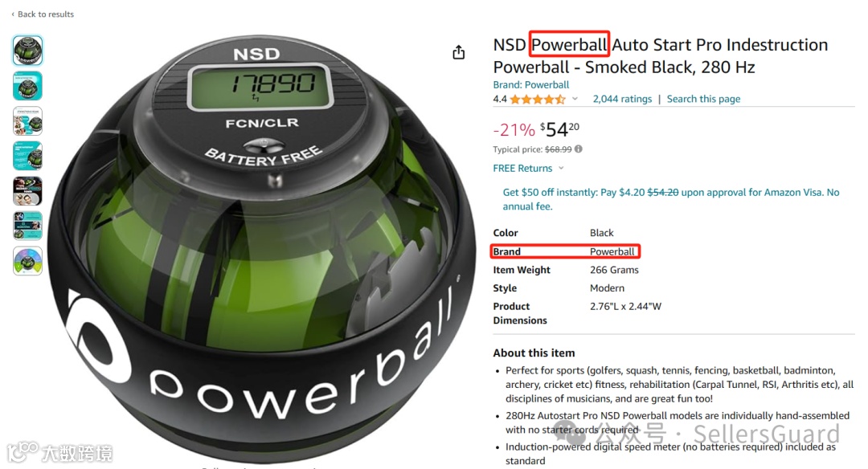This screenshot has width=868, height=469.
Task: Click the 4.4 star rating icons
Action: pyautogui.click(x=538, y=100)
